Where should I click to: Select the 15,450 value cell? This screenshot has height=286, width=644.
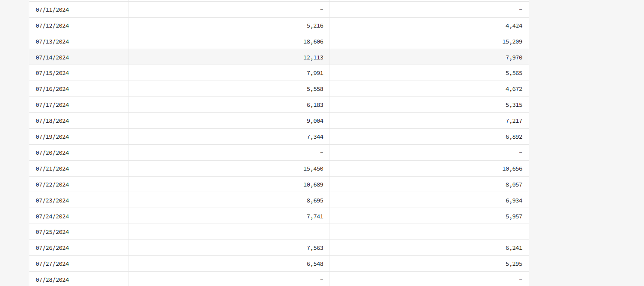(x=229, y=168)
